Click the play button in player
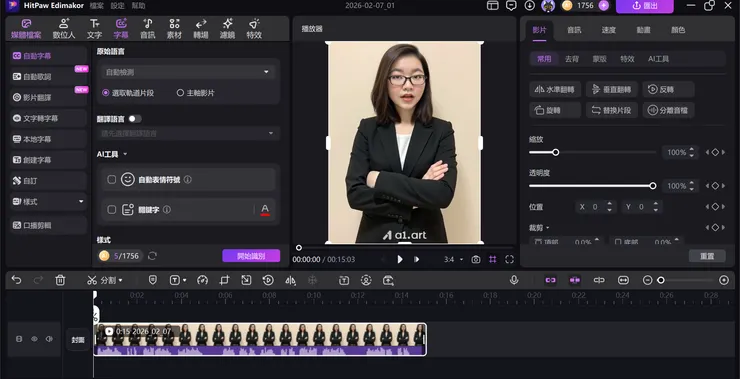This screenshot has width=740, height=379. click(x=400, y=259)
